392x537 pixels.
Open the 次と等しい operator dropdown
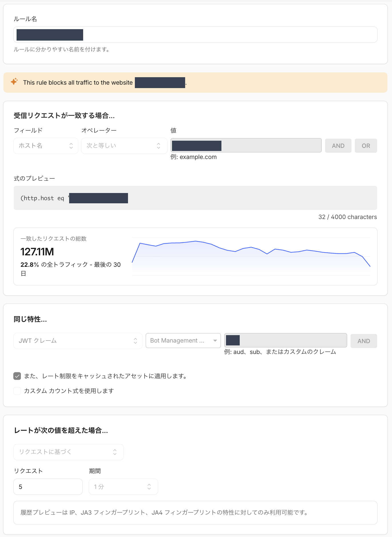124,146
